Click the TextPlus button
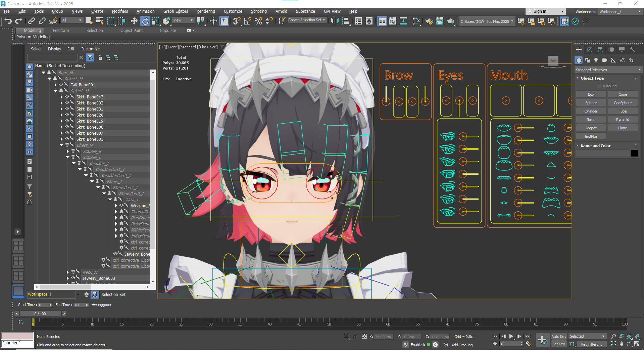Viewport: 644px width, 350px height. [x=591, y=136]
